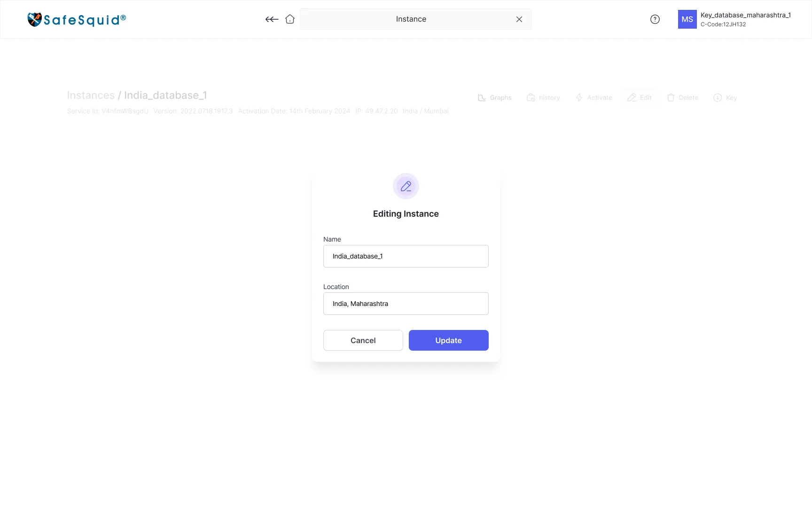The image size is (812, 525).
Task: Open the help question mark icon
Action: tap(655, 19)
